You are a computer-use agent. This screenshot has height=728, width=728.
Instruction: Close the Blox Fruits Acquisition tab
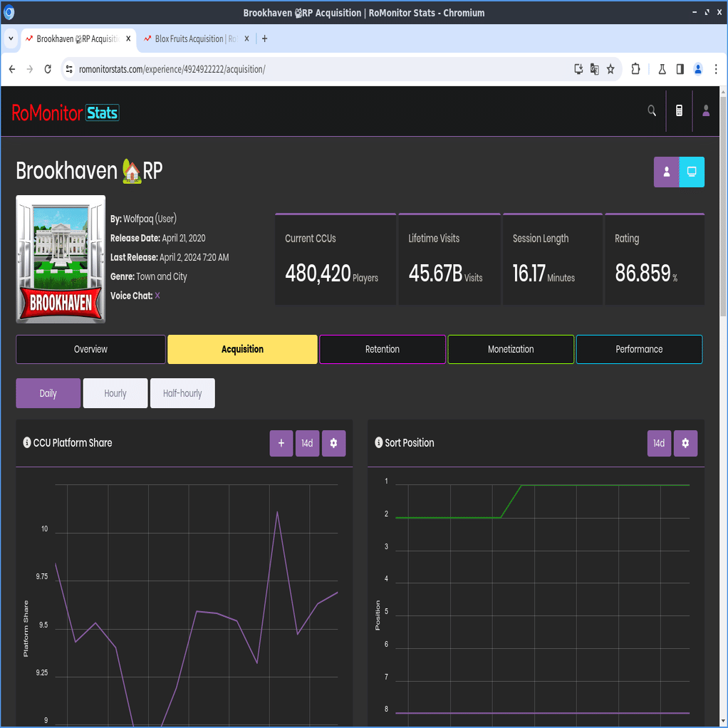[246, 38]
